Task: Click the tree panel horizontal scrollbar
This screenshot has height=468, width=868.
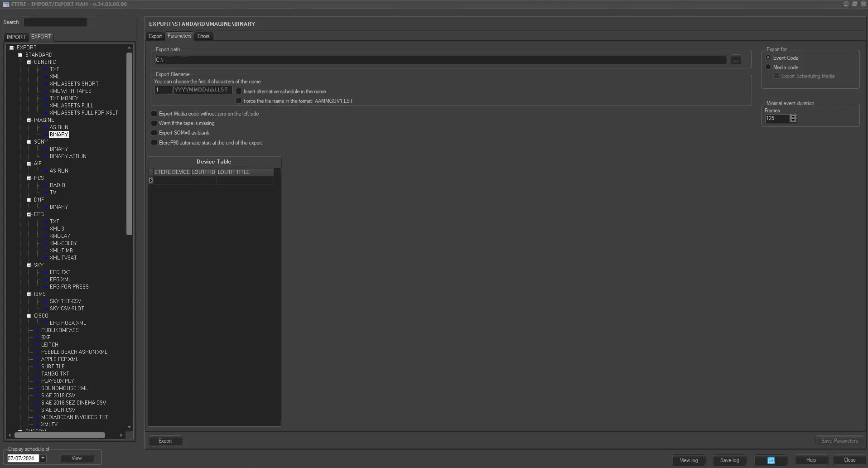Action: 60,435
